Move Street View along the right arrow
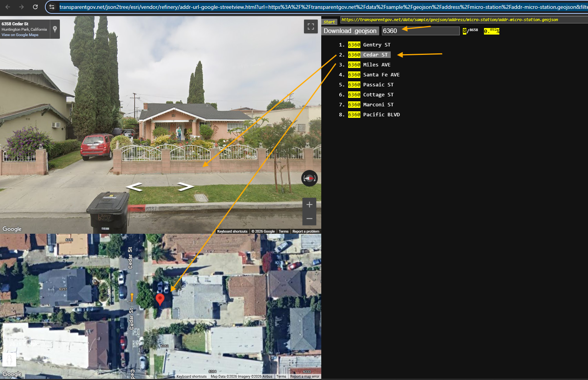The width and height of the screenshot is (588, 380). coord(185,187)
